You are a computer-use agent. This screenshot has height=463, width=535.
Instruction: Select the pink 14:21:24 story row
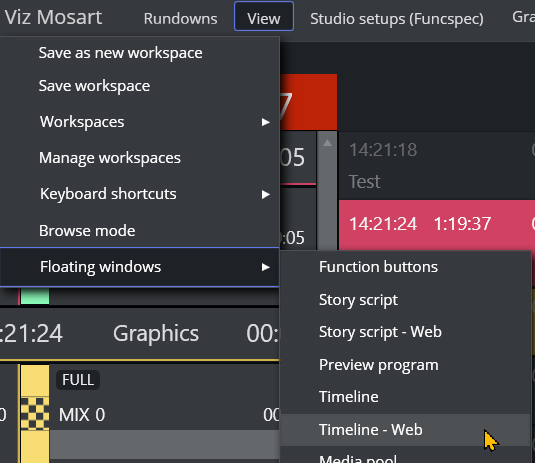point(437,225)
